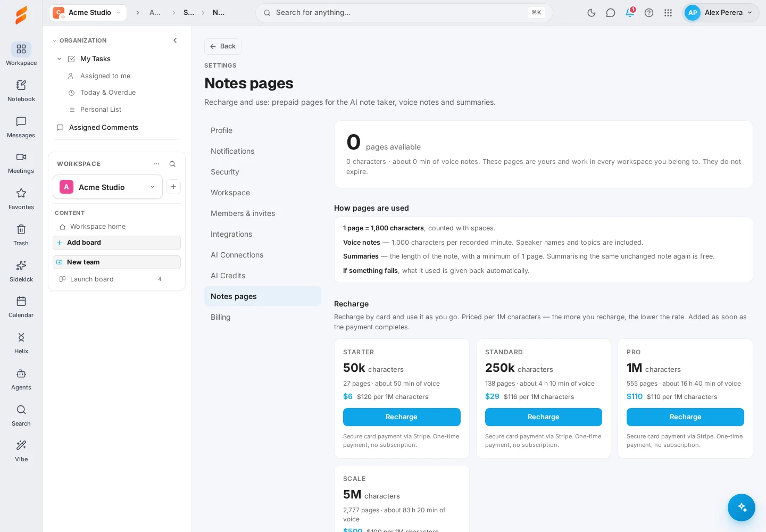Search inside the workspace panel

tap(172, 164)
